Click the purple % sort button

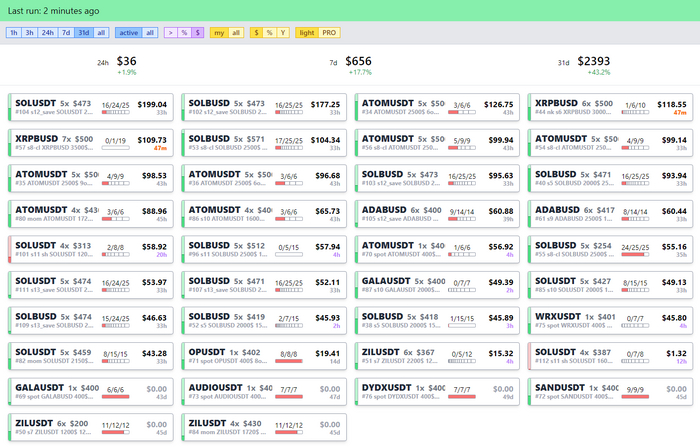184,33
